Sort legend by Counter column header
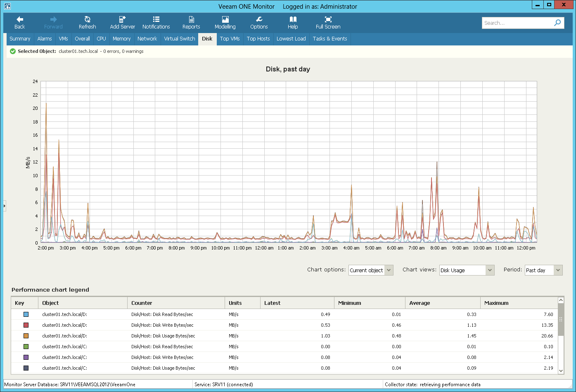 click(x=176, y=303)
